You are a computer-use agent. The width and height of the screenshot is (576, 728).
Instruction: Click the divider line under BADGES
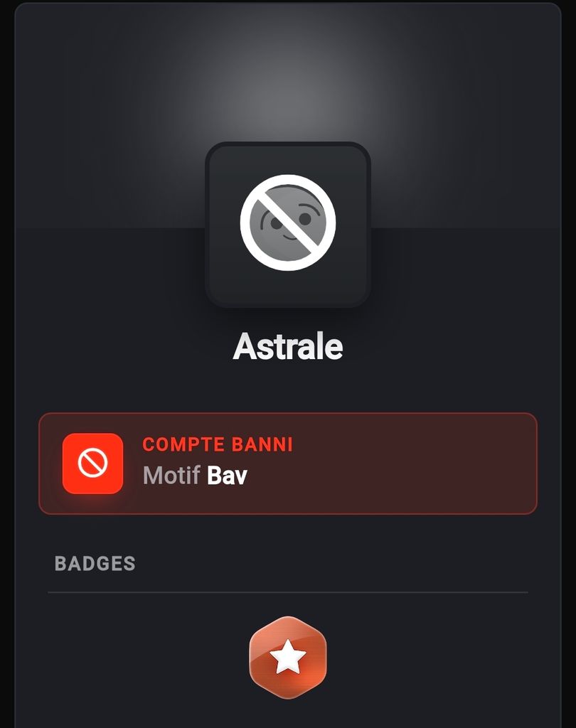pos(288,592)
